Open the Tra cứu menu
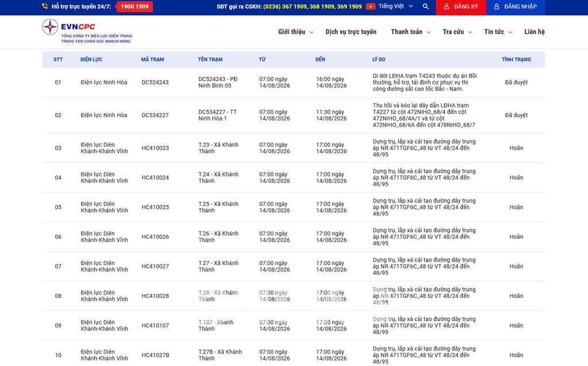This screenshot has width=588, height=366. [454, 32]
